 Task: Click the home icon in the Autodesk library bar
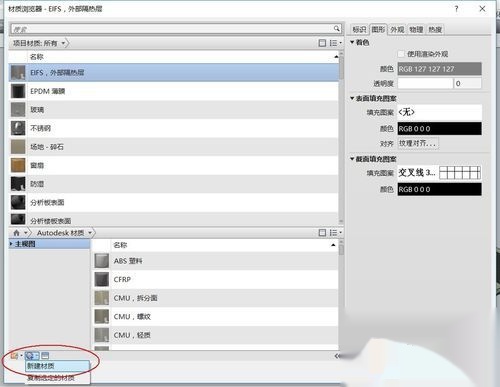click(16, 233)
